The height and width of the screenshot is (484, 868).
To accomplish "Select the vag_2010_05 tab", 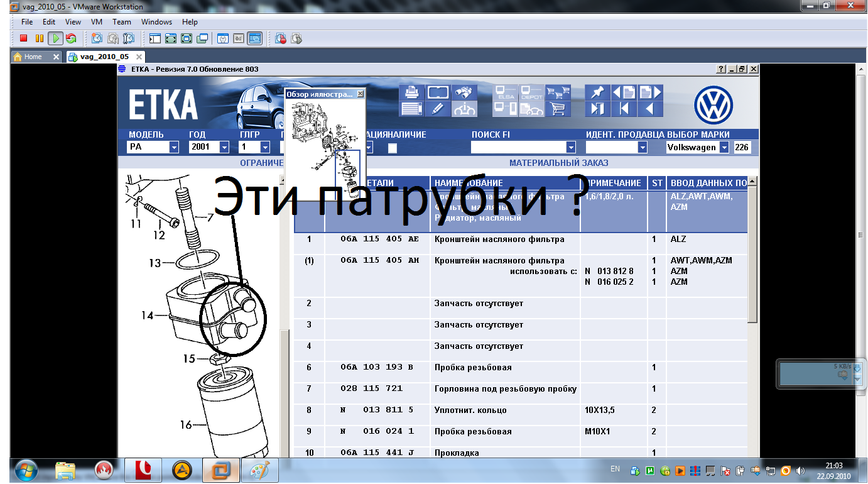I will coord(104,57).
